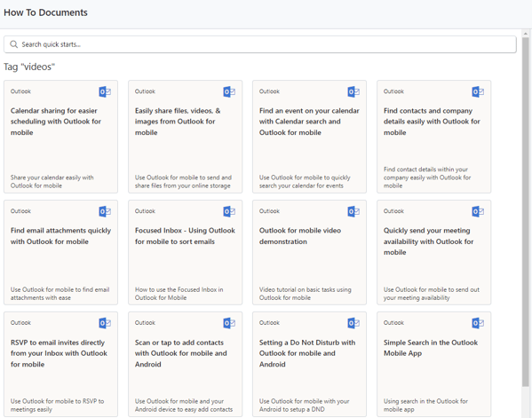This screenshot has width=532, height=418.
Task: Click the magnifier icon in search box
Action: pyautogui.click(x=13, y=44)
